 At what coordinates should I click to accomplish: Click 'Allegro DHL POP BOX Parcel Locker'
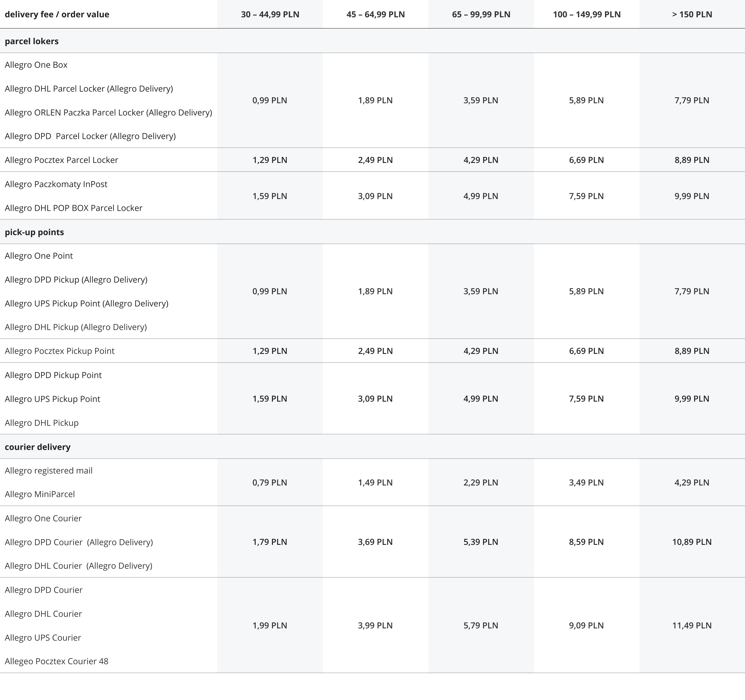click(73, 208)
